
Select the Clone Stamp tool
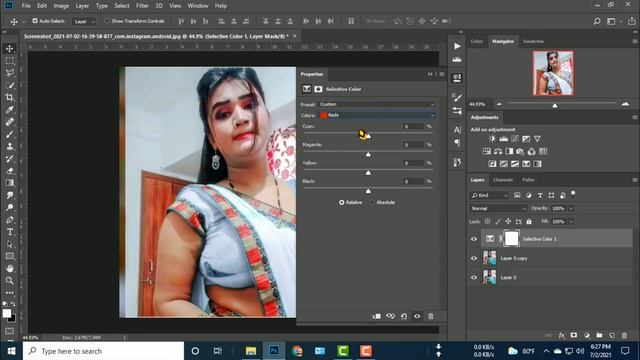tap(9, 146)
